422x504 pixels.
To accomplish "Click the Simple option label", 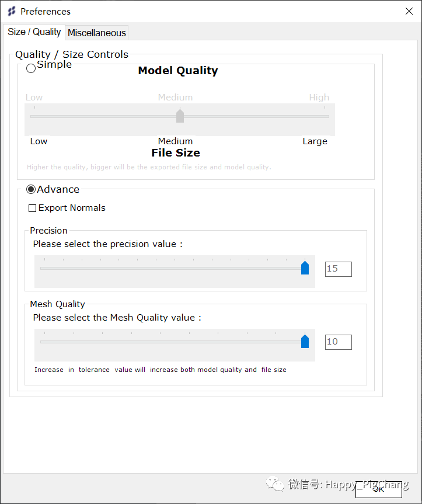I will tap(54, 65).
